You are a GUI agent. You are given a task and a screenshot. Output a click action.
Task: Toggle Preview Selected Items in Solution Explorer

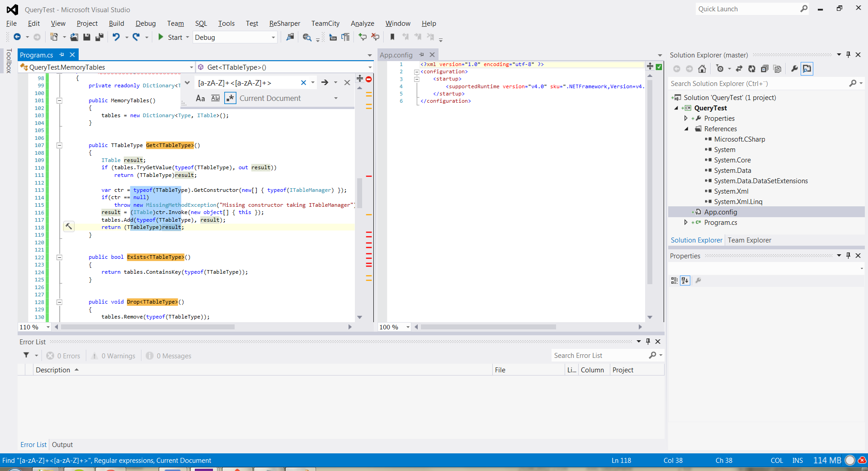[807, 69]
